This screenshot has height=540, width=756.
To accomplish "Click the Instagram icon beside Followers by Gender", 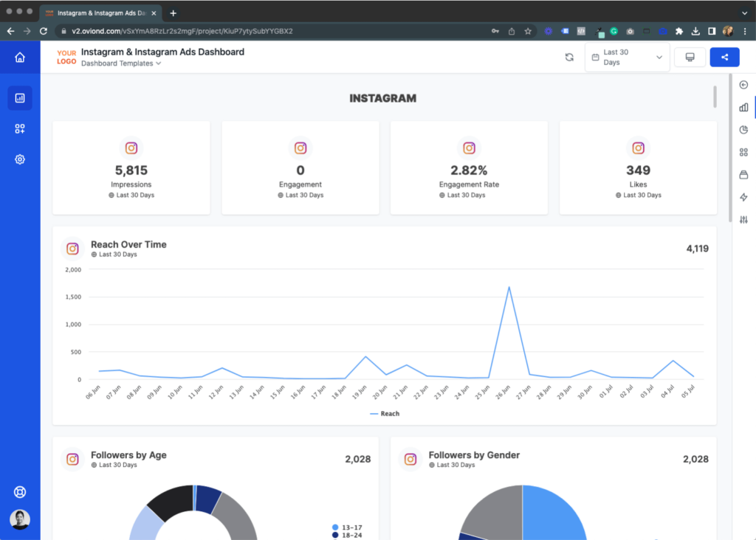I will pos(410,459).
